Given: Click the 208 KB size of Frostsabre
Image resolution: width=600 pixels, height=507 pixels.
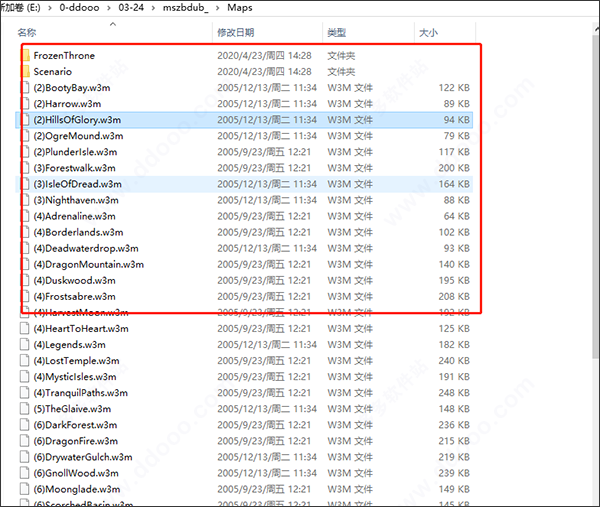Looking at the screenshot, I should click(454, 297).
